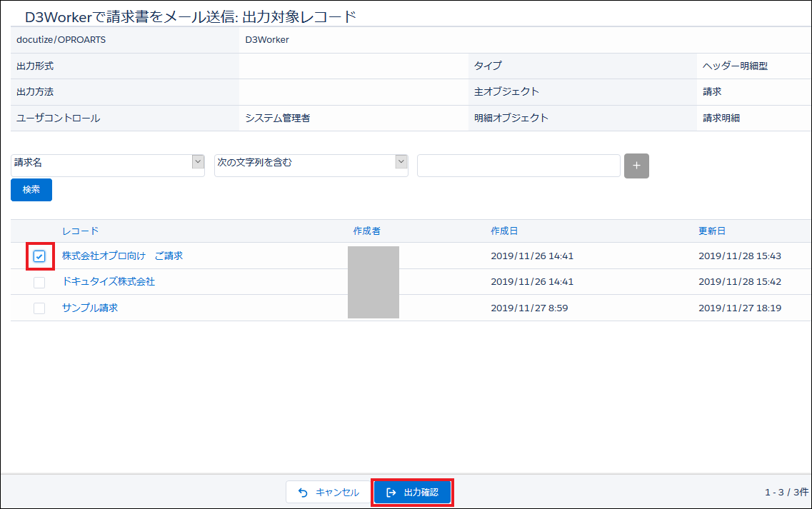Image resolution: width=812 pixels, height=509 pixels.
Task: Click the 請求明細 detail object value
Action: pyautogui.click(x=721, y=118)
